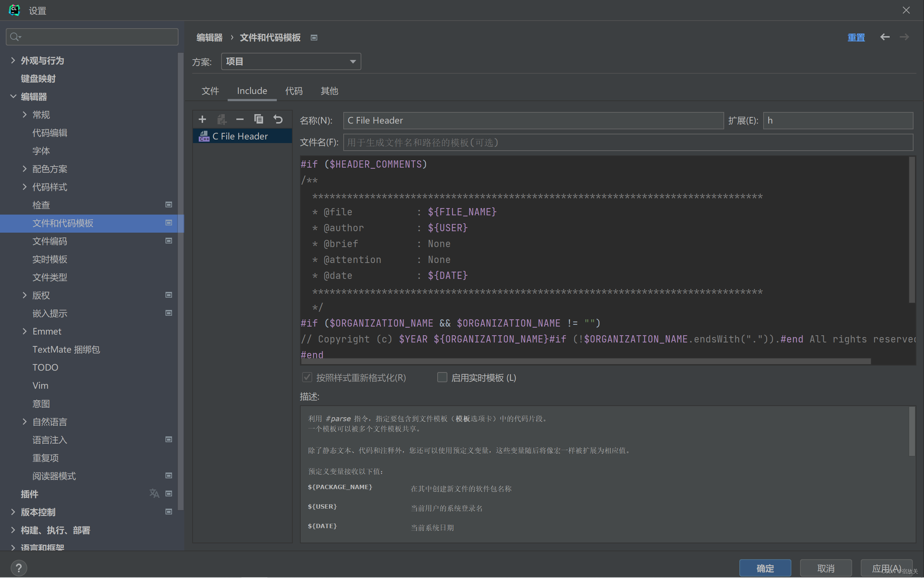Expand the 外观与行为 tree node

point(13,60)
